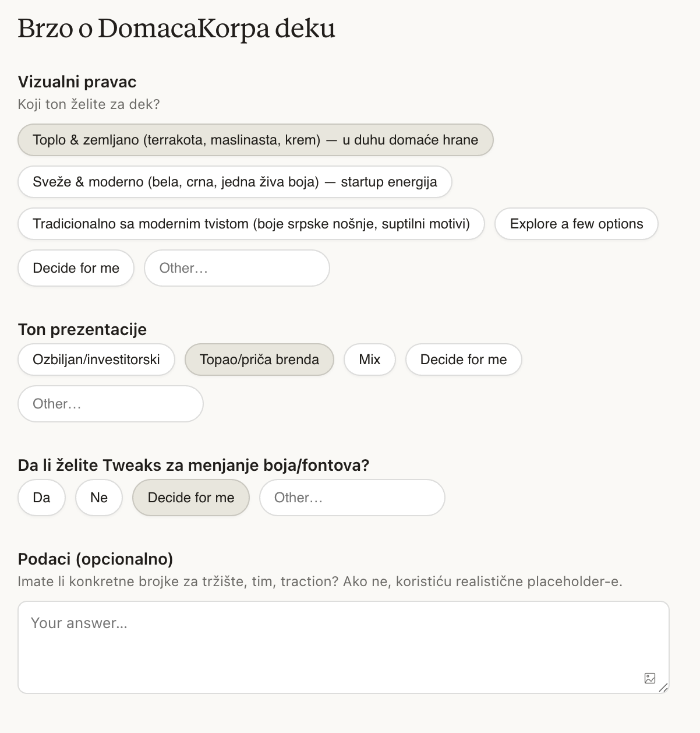Select "Da" for color/font tweaks
Image resolution: width=700 pixels, height=733 pixels.
(x=41, y=498)
